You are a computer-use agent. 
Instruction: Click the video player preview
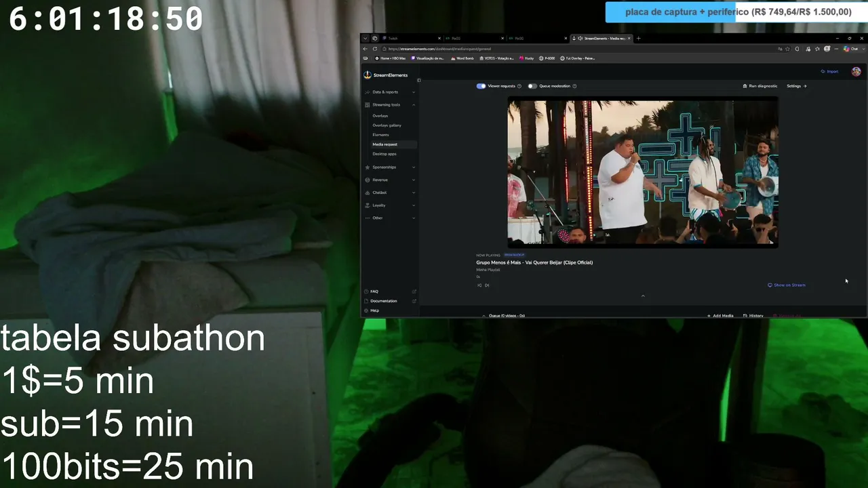click(643, 172)
